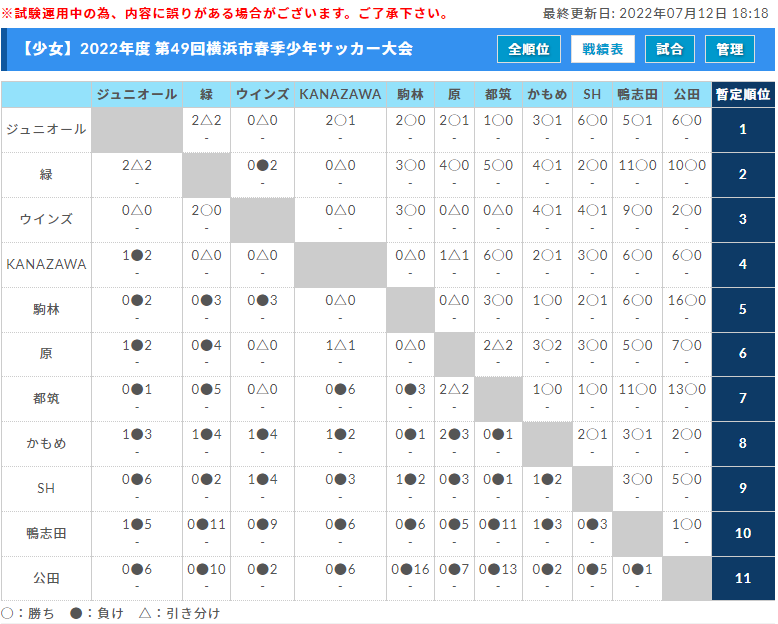778x624 pixels.
Task: Click the 引き分け draw legend entry
Action: point(180,614)
